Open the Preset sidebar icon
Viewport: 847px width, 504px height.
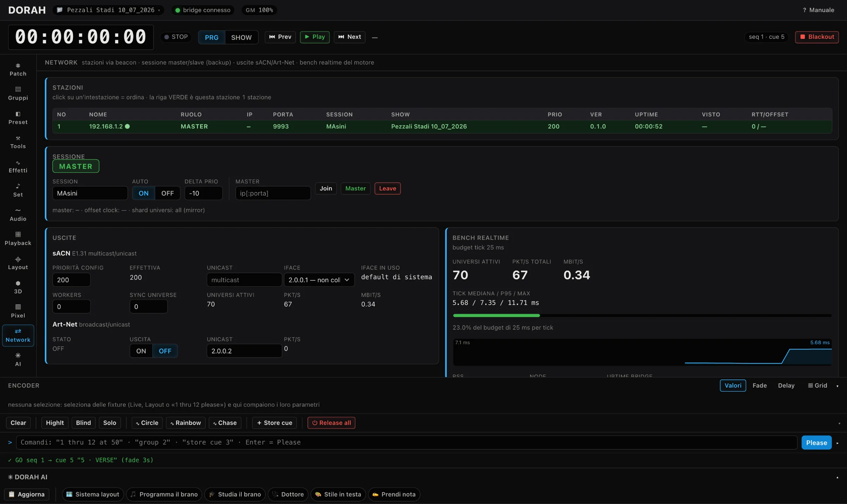tap(18, 118)
